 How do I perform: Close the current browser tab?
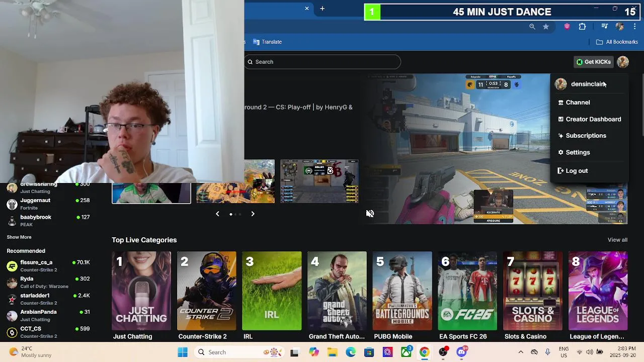pos(307,9)
